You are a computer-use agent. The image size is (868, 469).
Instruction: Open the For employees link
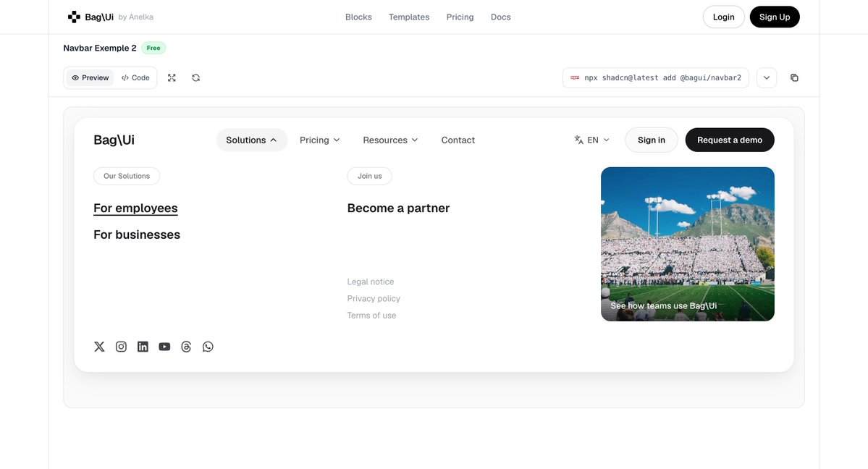[135, 208]
